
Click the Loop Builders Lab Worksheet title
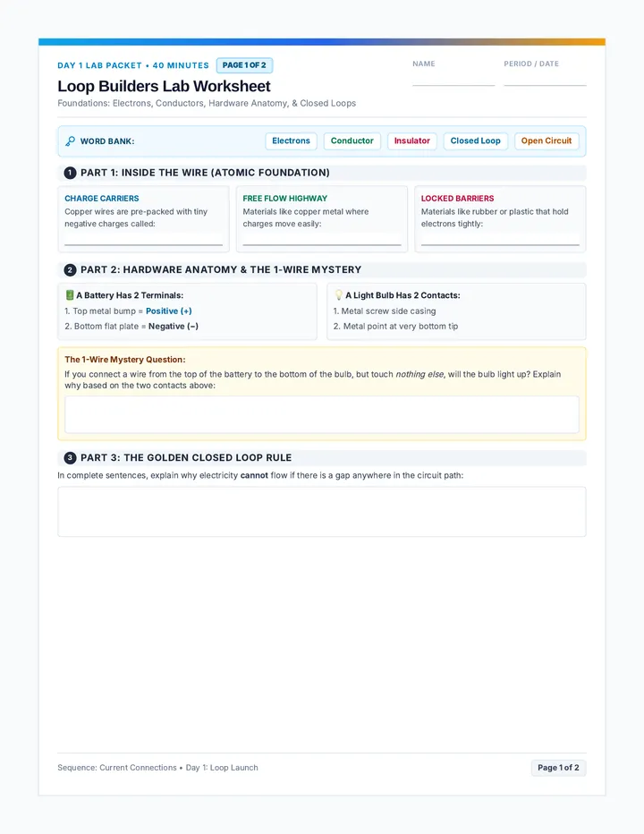164,86
